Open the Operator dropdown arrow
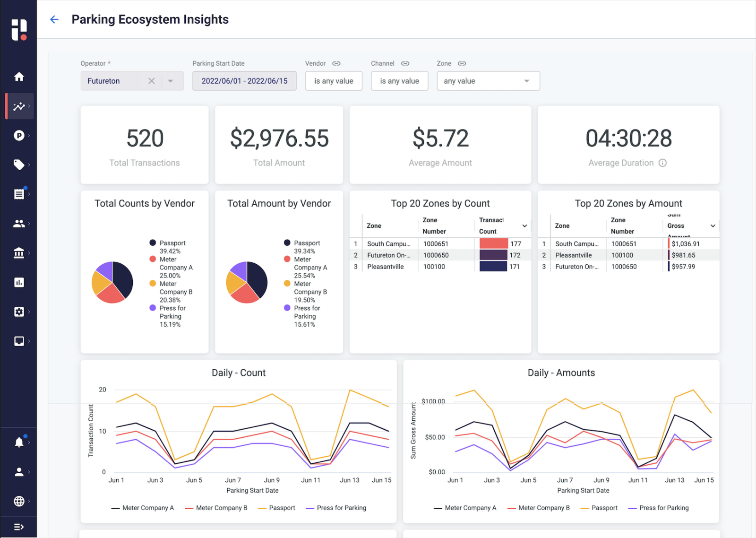The height and width of the screenshot is (538, 756). pos(171,81)
